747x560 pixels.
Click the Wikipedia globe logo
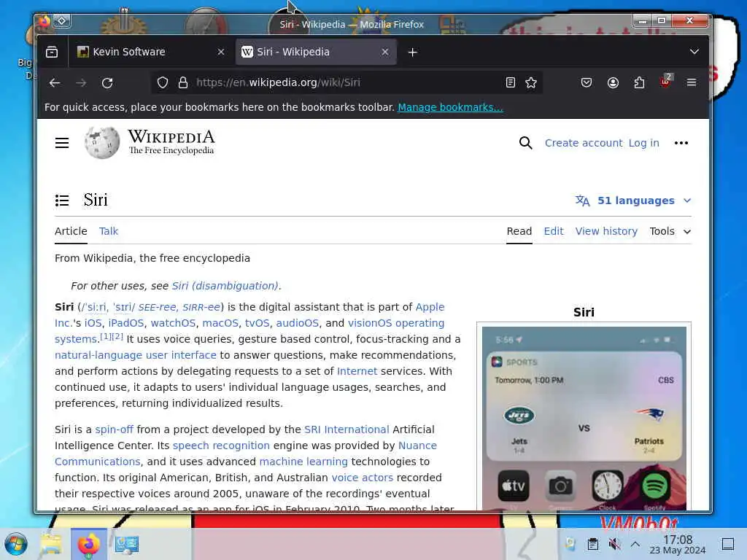(102, 142)
